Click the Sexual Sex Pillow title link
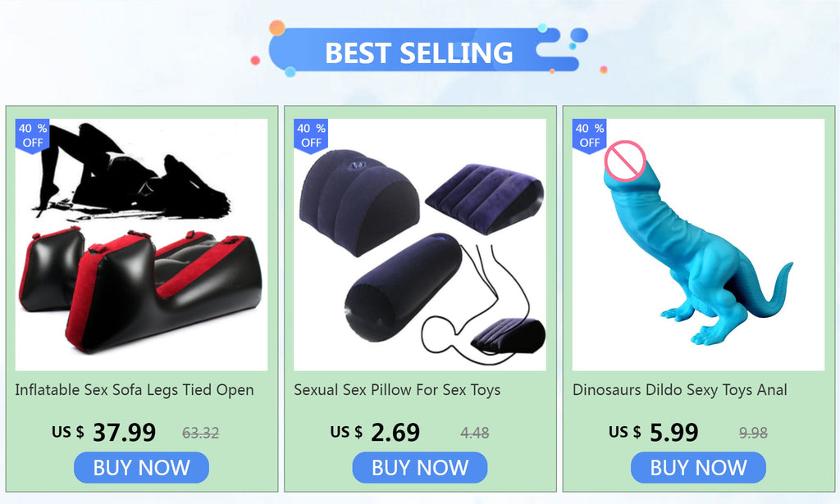Viewport: 840px width, 504px height. click(x=397, y=390)
